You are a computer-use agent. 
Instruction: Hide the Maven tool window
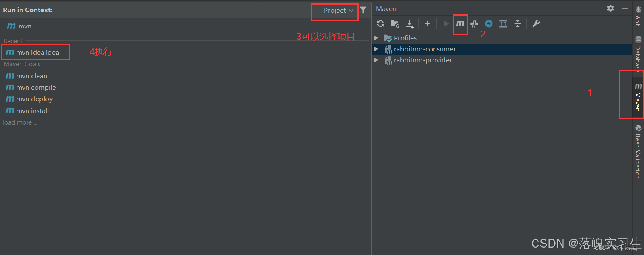624,8
